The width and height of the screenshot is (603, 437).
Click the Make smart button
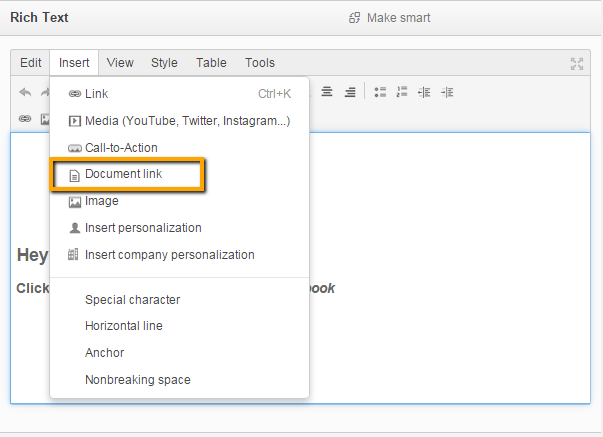[x=390, y=18]
